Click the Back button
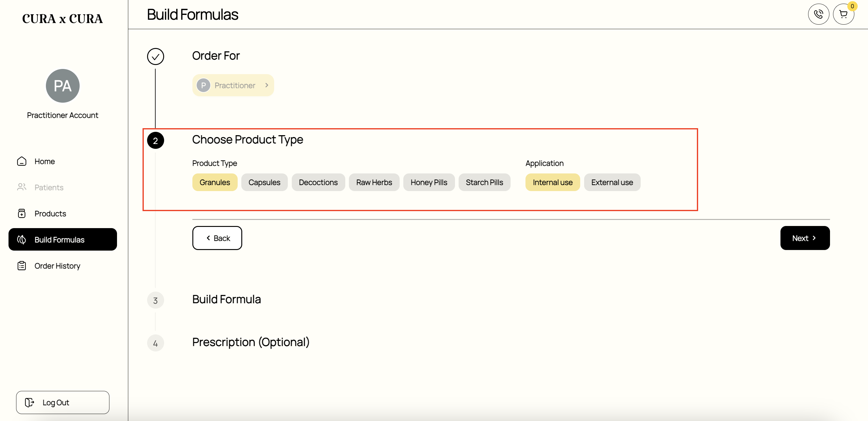Screen dimensions: 868x421 (217, 238)
